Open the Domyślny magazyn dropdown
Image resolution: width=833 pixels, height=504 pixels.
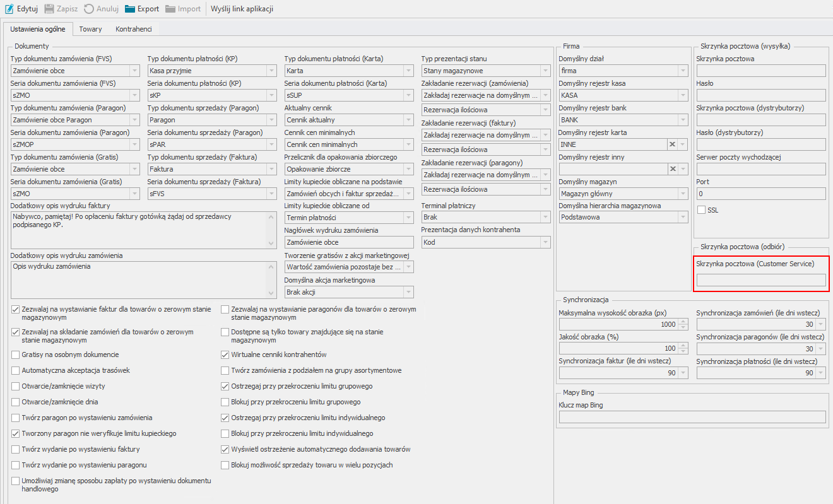[x=682, y=194]
